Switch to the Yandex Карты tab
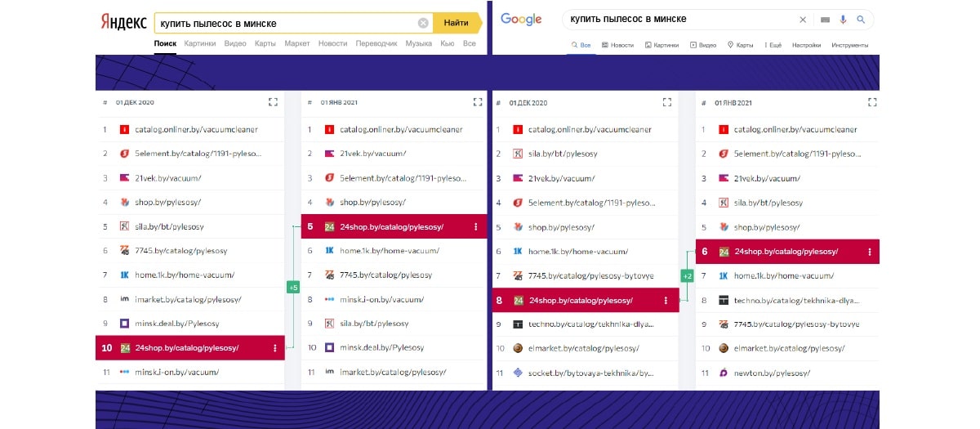This screenshot has height=429, width=980. [265, 43]
